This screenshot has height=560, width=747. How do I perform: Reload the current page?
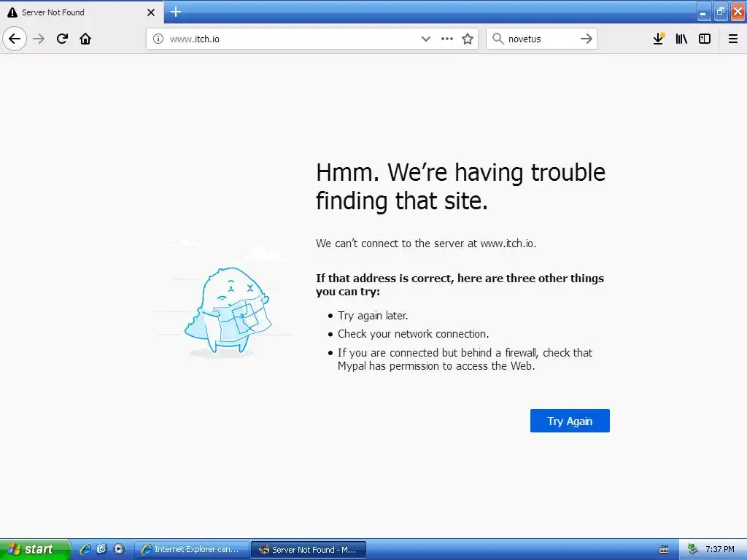[x=62, y=39]
